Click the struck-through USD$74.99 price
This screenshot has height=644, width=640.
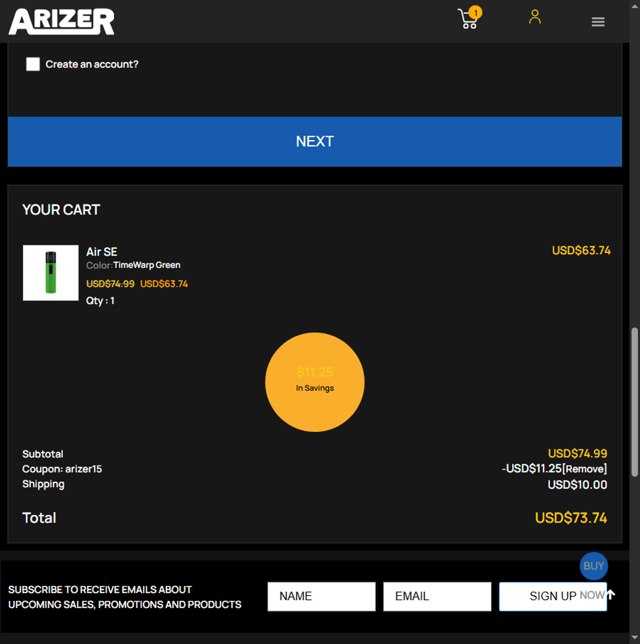click(x=110, y=284)
